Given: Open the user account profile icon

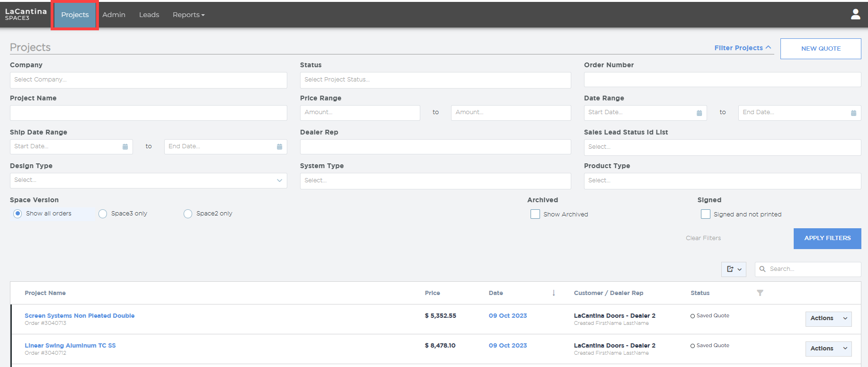Looking at the screenshot, I should (855, 15).
